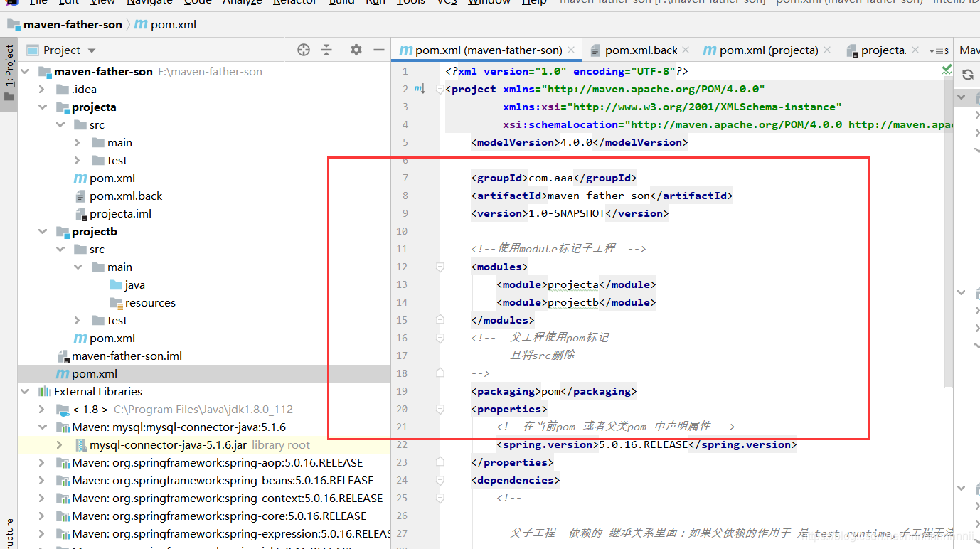Image resolution: width=980 pixels, height=549 pixels.
Task: Expand the main folder under projecta
Action: (78, 143)
